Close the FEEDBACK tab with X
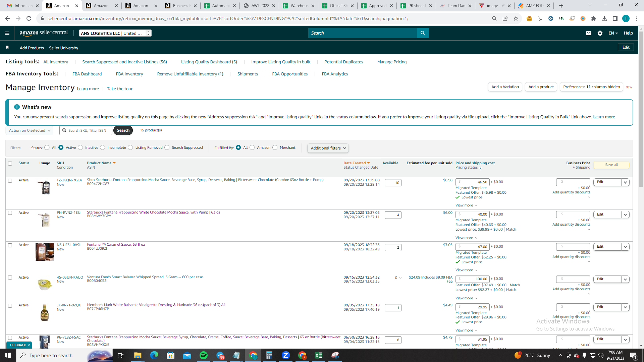The height and width of the screenshot is (362, 644). (29, 345)
